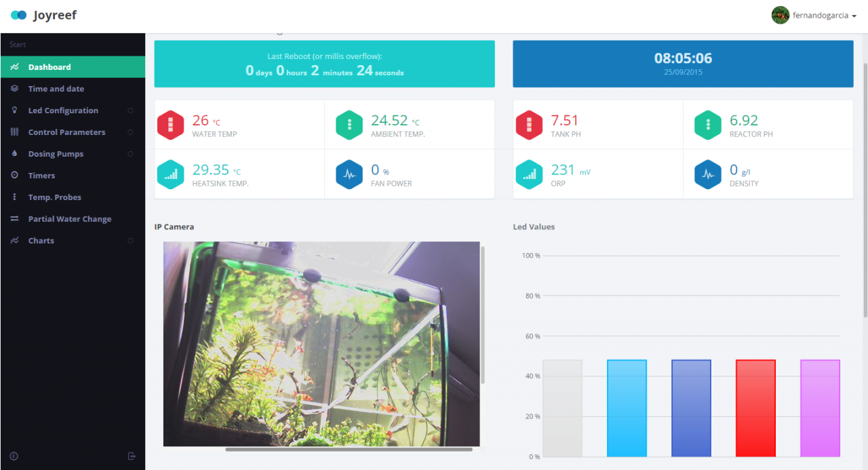868x470 pixels.
Task: Expand the Dosing Pumps submenu
Action: pyautogui.click(x=56, y=154)
